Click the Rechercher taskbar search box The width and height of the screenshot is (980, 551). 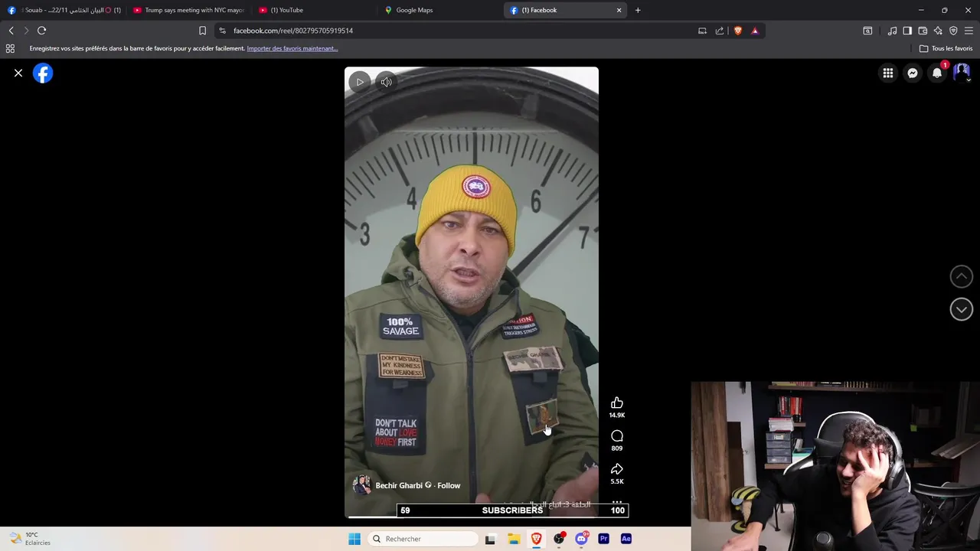tap(422, 539)
